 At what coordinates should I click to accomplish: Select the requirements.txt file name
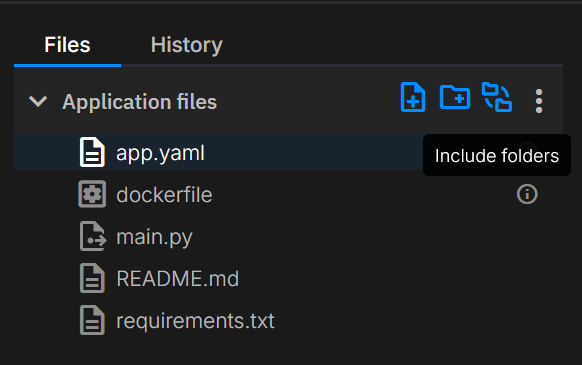coord(195,320)
